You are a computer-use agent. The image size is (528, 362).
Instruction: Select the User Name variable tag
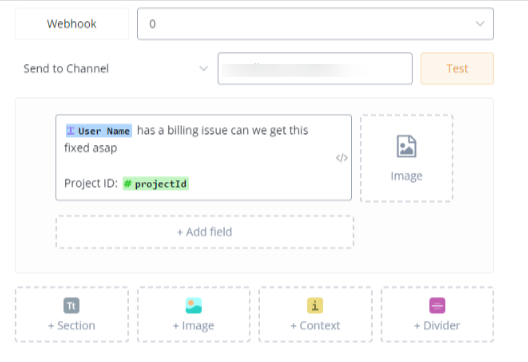pyautogui.click(x=99, y=131)
